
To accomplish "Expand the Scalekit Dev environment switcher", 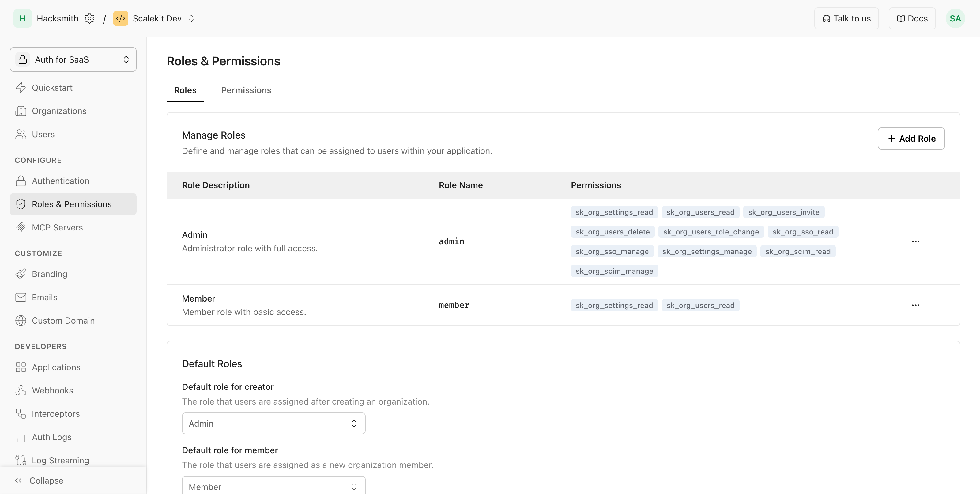I will [x=191, y=18].
